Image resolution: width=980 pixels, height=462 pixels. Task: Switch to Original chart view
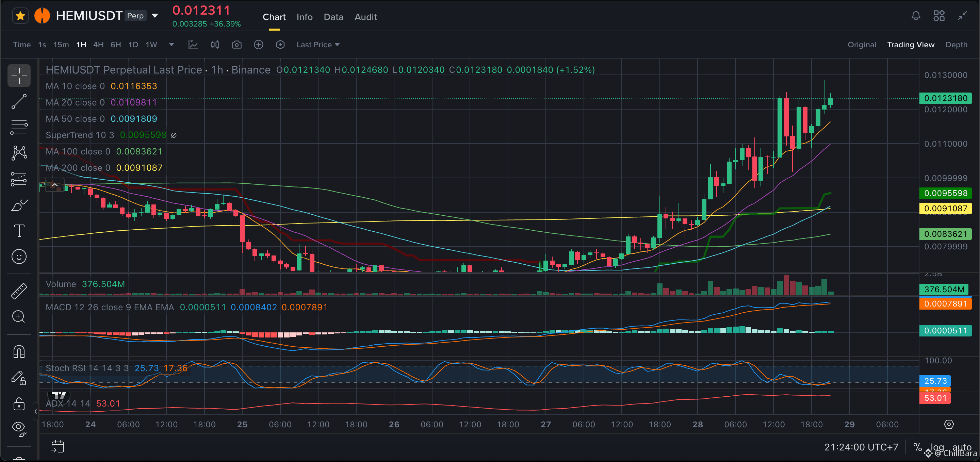pos(862,45)
